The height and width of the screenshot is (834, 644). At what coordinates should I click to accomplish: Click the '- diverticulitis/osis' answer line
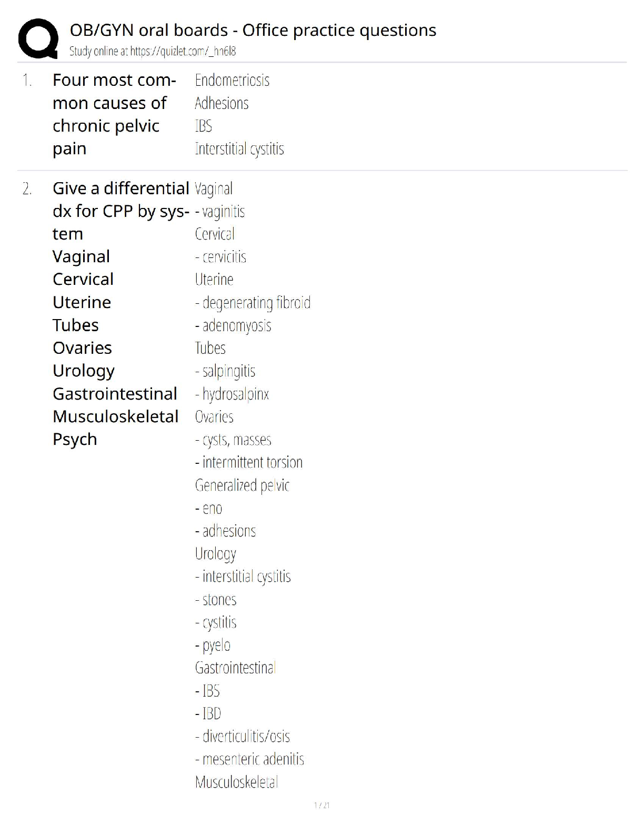[x=243, y=736]
